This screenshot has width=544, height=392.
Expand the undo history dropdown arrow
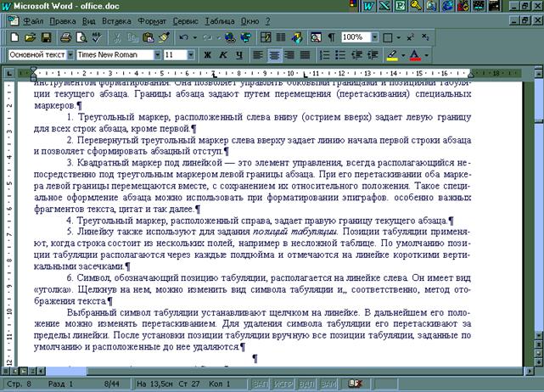(195, 37)
